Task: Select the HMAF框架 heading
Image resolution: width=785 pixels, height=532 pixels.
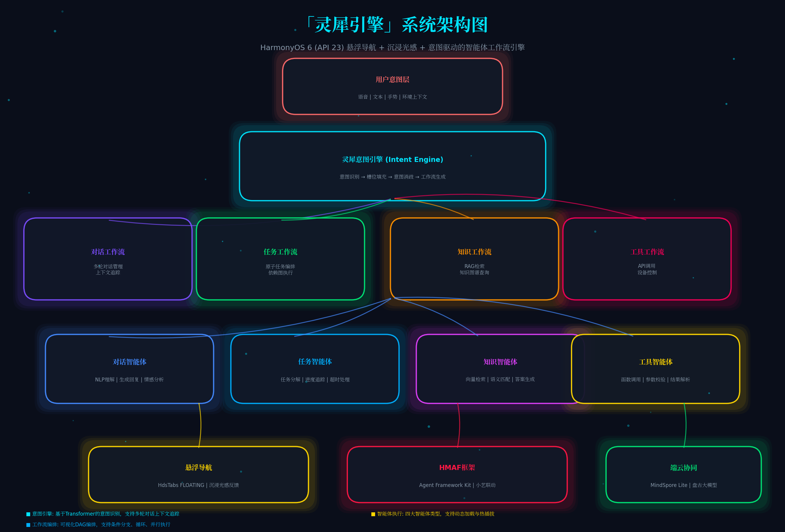Action: pyautogui.click(x=457, y=468)
